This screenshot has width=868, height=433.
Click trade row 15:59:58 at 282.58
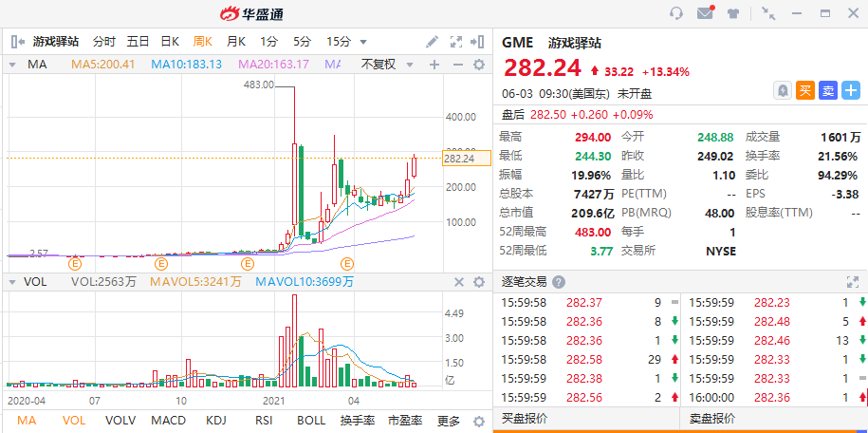coord(588,360)
